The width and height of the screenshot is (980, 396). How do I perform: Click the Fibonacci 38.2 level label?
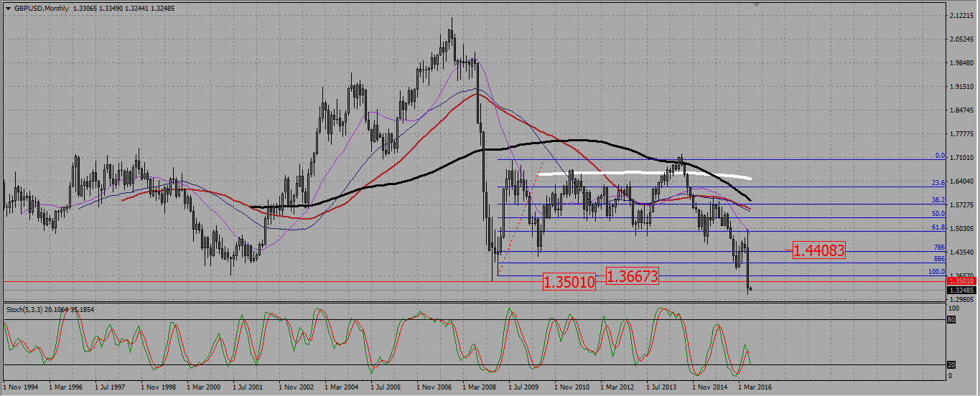click(x=938, y=200)
